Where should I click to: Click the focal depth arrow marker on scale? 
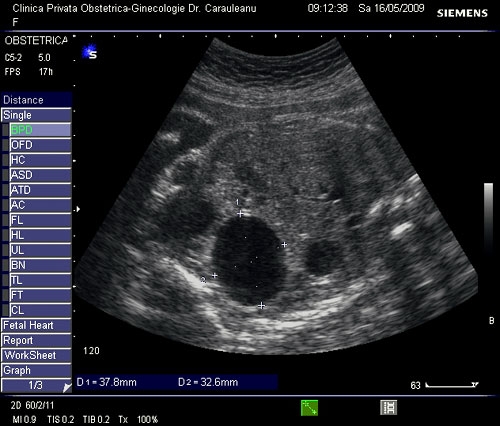(78, 209)
